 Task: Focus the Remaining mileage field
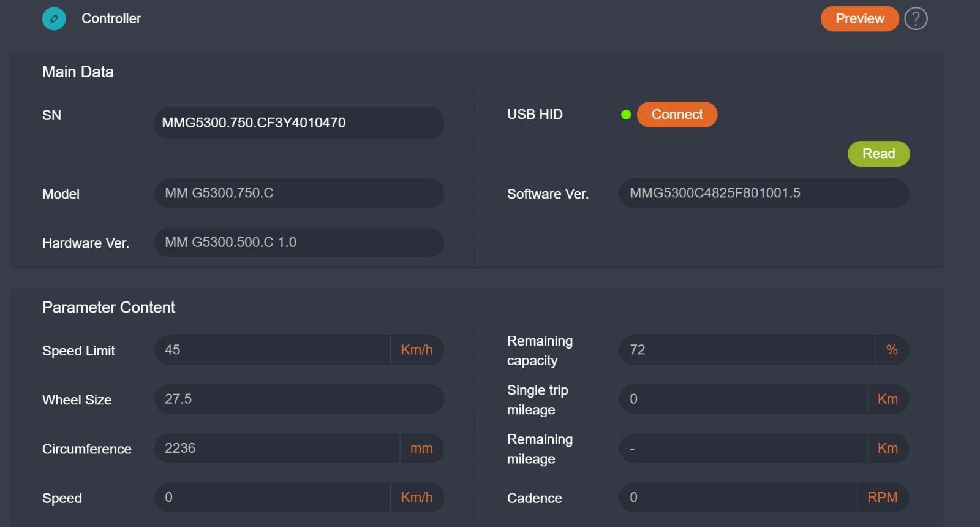click(743, 448)
